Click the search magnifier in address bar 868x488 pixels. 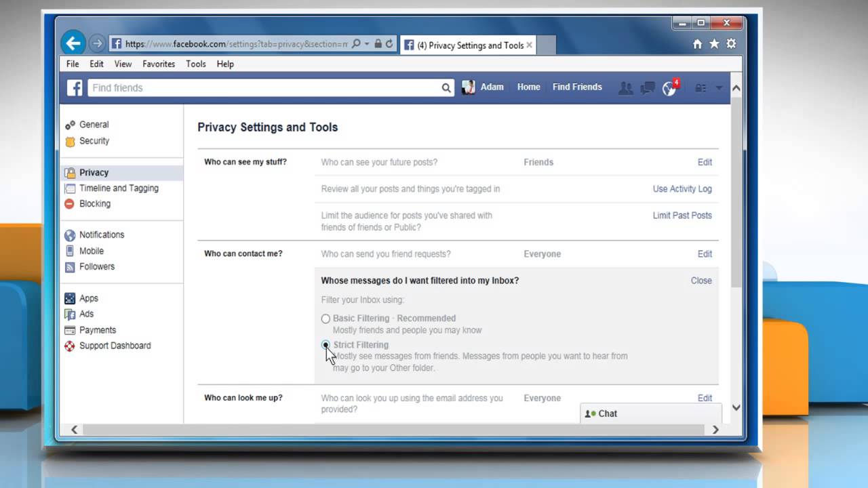point(357,43)
